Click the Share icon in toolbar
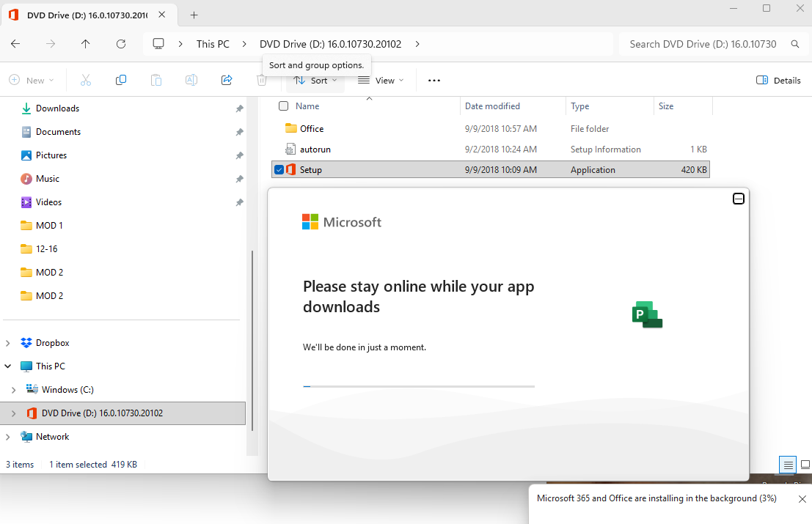The width and height of the screenshot is (812, 524). pos(227,80)
